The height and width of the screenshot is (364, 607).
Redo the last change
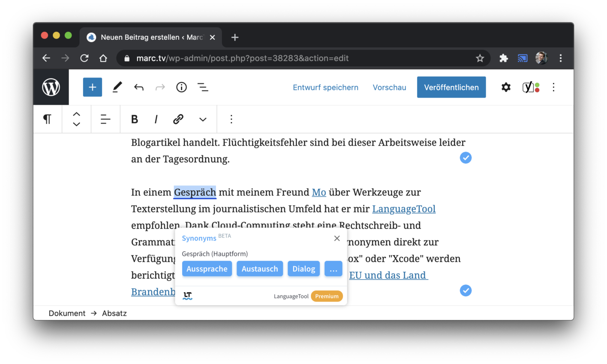coord(160,87)
